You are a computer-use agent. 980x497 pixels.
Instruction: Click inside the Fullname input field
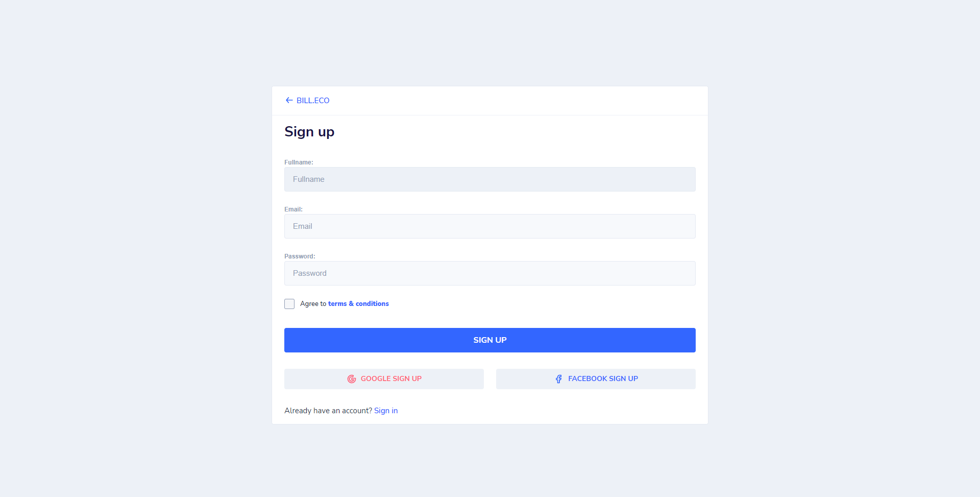(489, 179)
